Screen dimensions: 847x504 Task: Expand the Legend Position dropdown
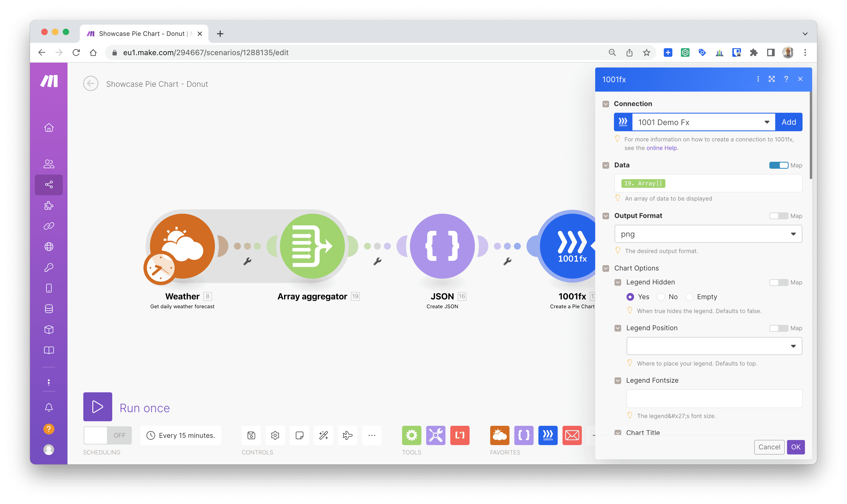tap(714, 346)
